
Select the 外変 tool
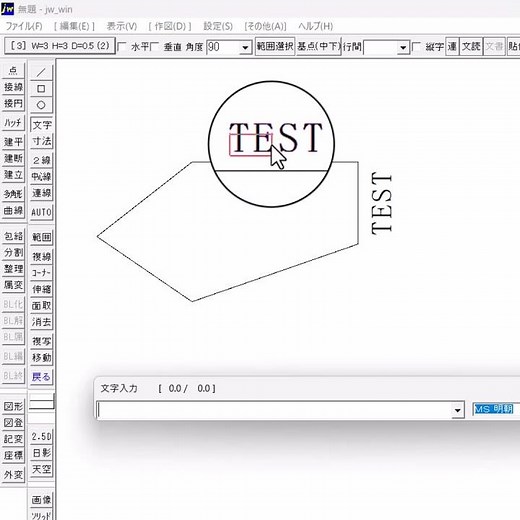pyautogui.click(x=13, y=474)
